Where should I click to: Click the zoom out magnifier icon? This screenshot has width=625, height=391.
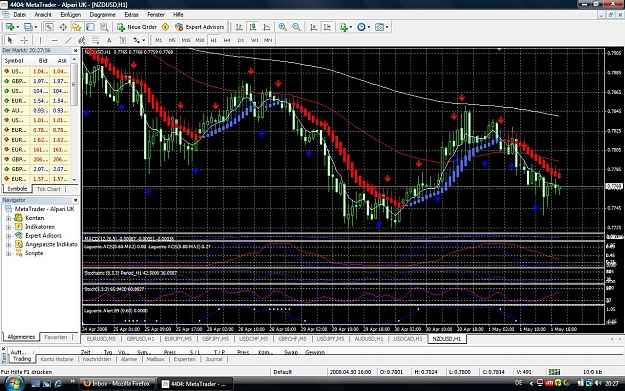[296, 27]
